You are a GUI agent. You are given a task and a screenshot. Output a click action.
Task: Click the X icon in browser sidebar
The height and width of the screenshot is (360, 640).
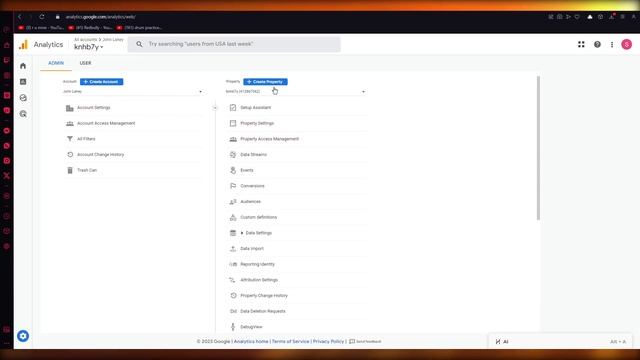point(7,176)
